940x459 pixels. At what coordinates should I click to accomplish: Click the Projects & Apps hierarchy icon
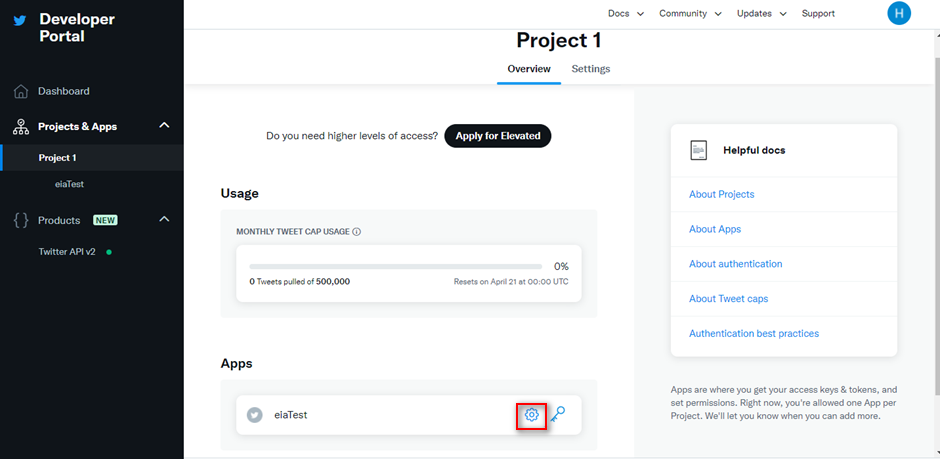[21, 126]
